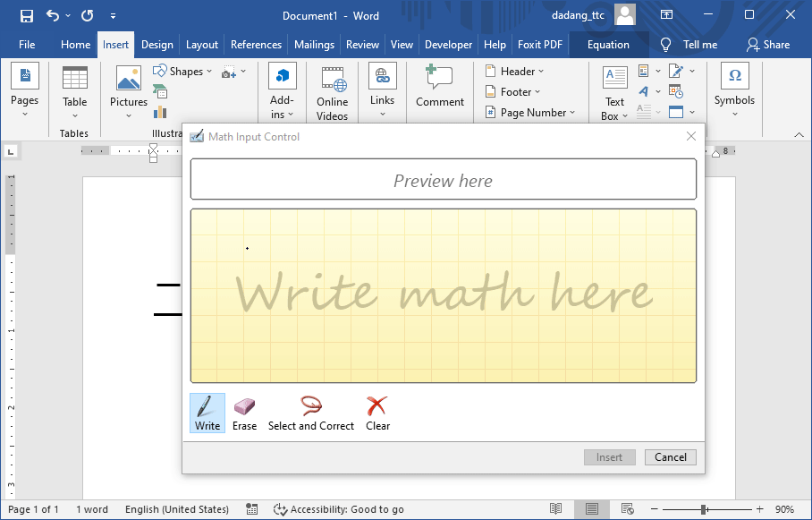
Task: Open the Add-ins tool
Action: (x=282, y=90)
